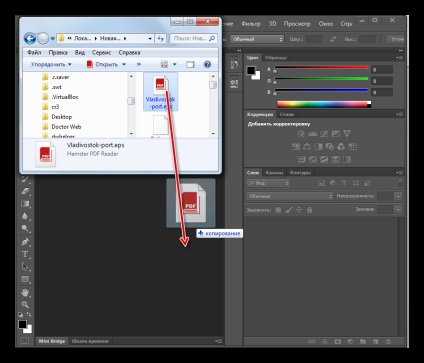Toggle lock all padlock icon

pyautogui.click(x=310, y=210)
